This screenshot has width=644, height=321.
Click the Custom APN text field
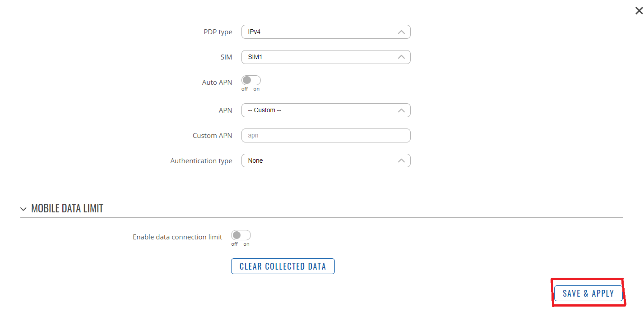click(325, 136)
